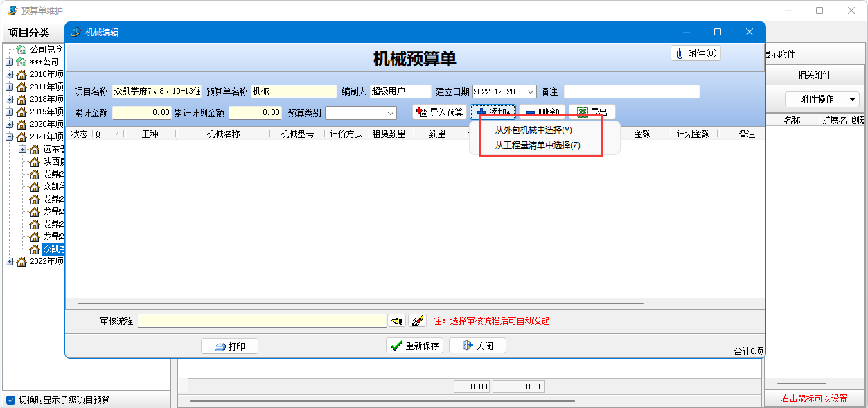Viewport: 868px width, 408px height.
Task: Click the 关闭 button in the dialog
Action: pyautogui.click(x=477, y=346)
